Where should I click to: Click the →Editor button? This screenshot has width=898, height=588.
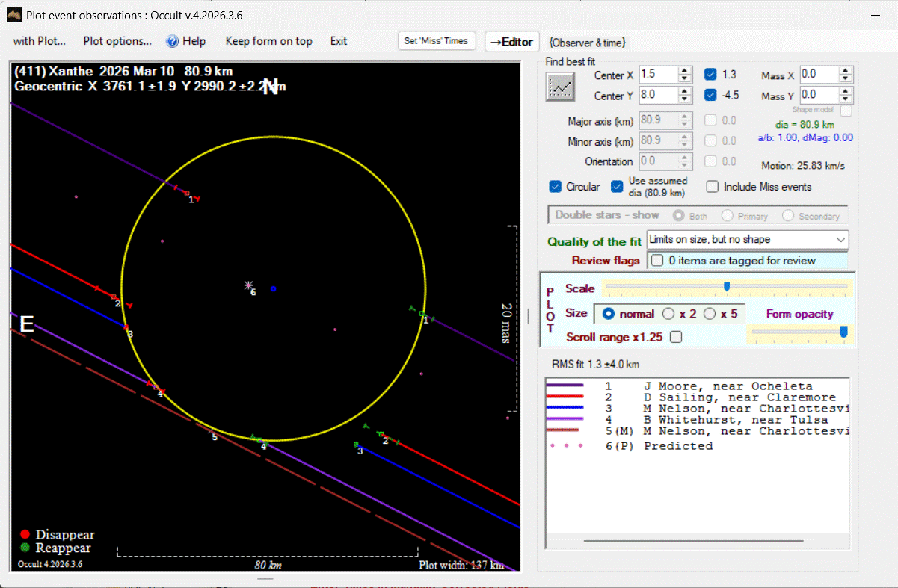512,42
